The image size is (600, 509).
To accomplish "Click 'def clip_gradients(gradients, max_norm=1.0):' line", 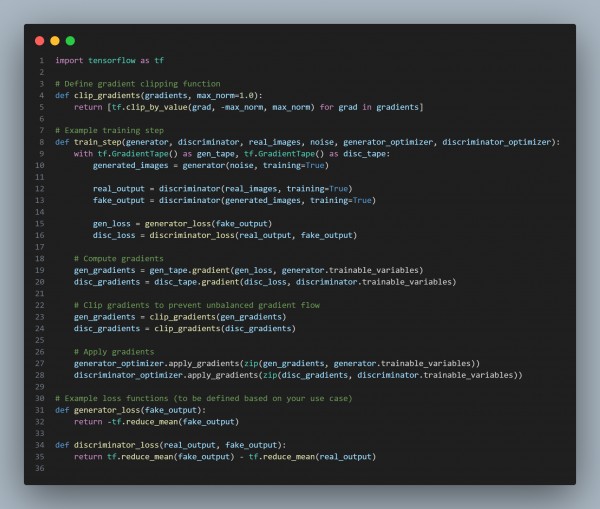I will pyautogui.click(x=159, y=95).
